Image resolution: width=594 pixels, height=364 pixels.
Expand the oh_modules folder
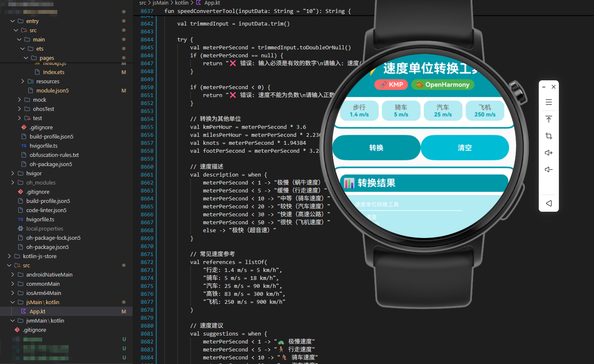pos(12,182)
